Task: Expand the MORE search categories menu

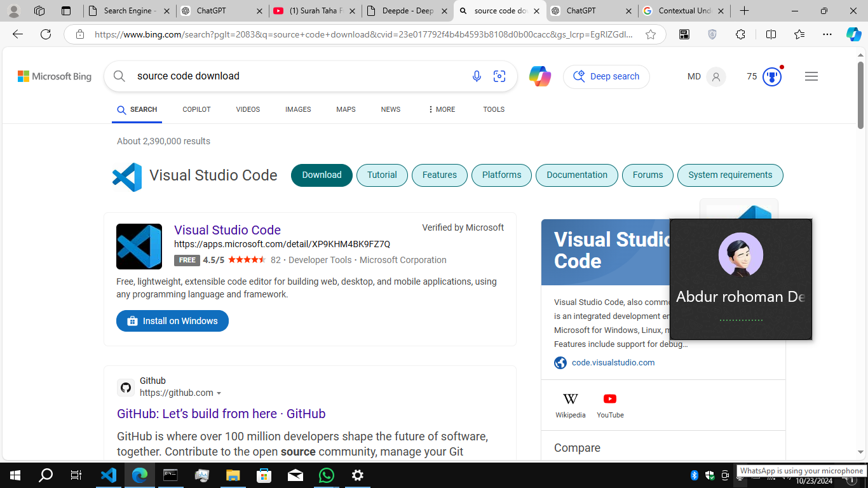Action: 441,109
